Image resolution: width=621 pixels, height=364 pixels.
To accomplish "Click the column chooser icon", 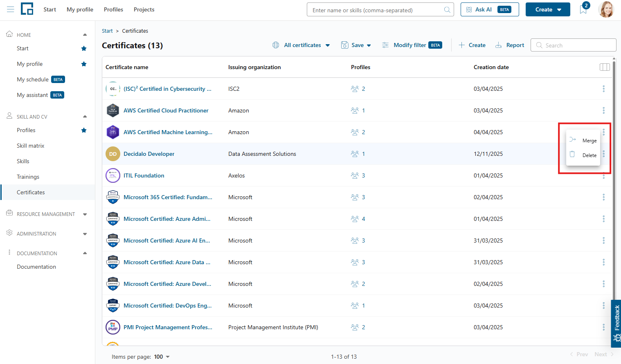I will click(605, 67).
